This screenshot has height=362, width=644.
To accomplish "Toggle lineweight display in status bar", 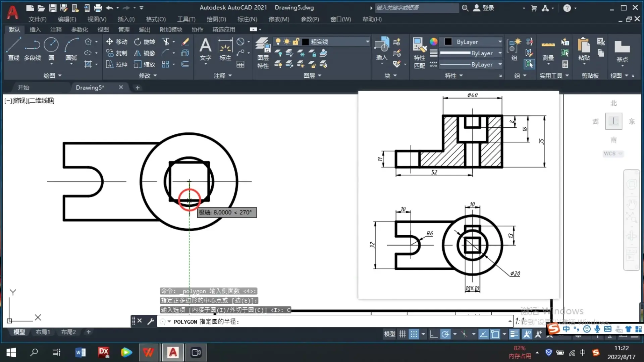I will [514, 334].
